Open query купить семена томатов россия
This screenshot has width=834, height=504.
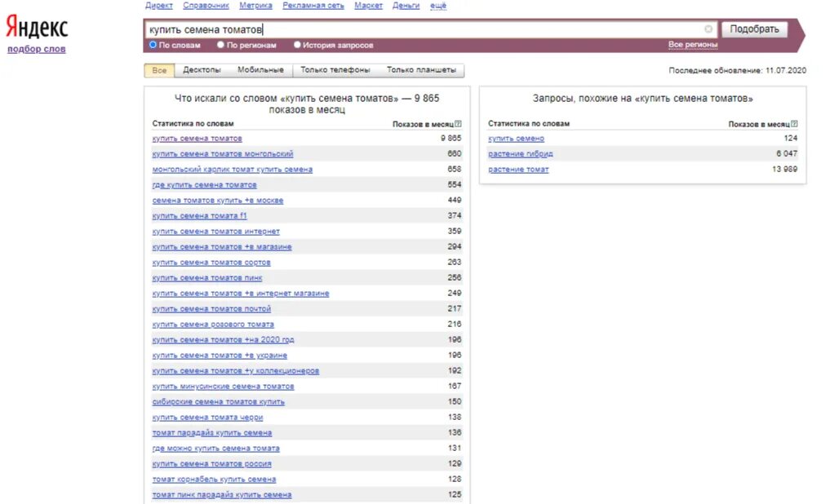pyautogui.click(x=211, y=463)
